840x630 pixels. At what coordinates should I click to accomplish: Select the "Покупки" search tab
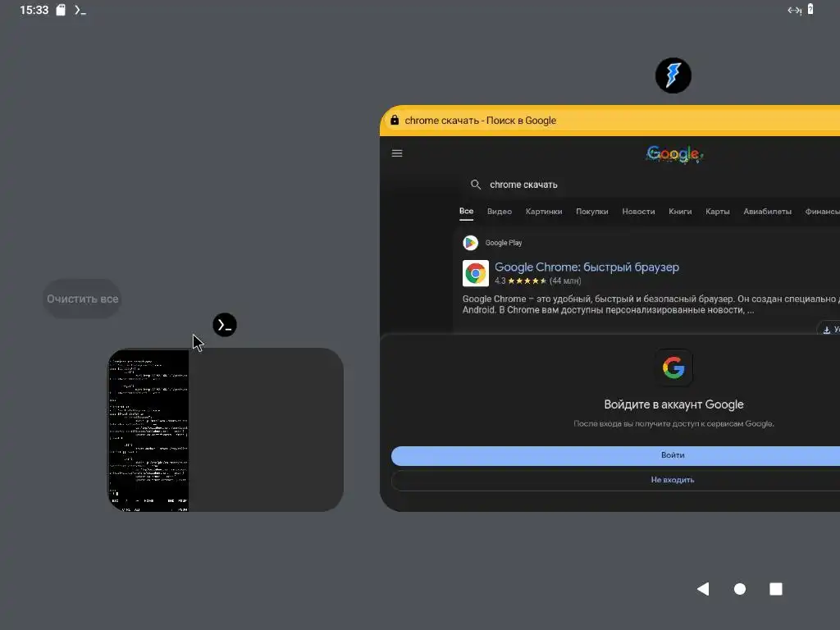pos(592,211)
